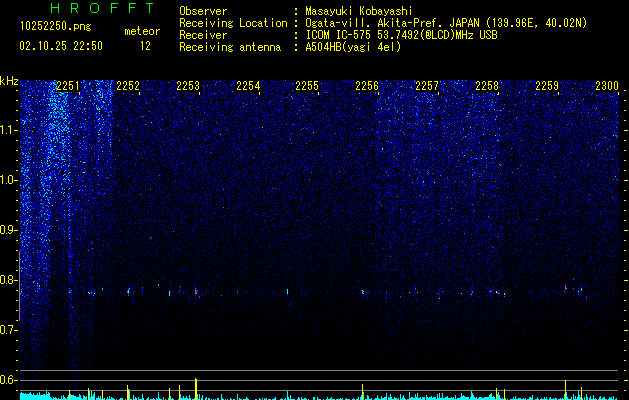Image resolution: width=629 pixels, height=400 pixels.
Task: Click the tallest yellow intensity spike near 2253
Action: (196, 389)
